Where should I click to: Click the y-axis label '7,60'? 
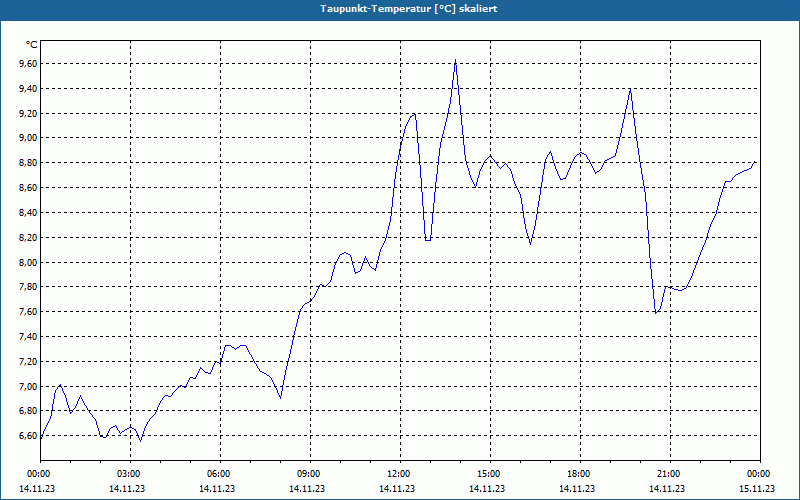coord(29,312)
